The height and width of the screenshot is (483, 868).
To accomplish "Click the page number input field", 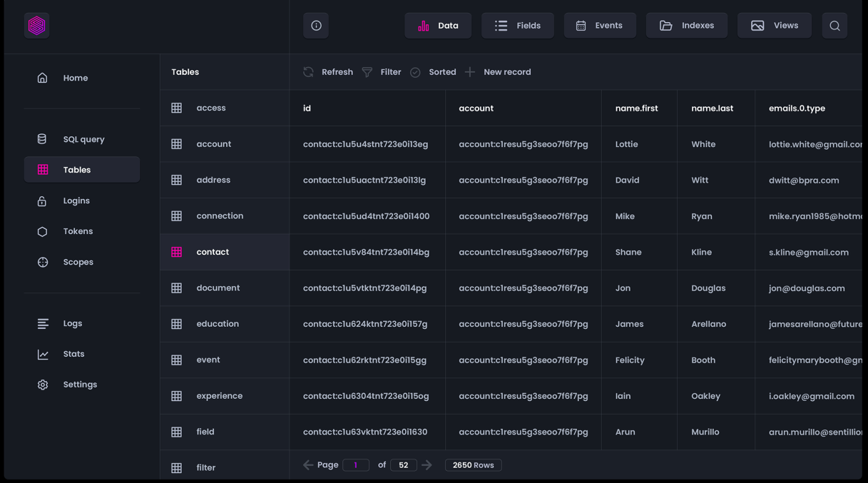I will [x=355, y=465].
